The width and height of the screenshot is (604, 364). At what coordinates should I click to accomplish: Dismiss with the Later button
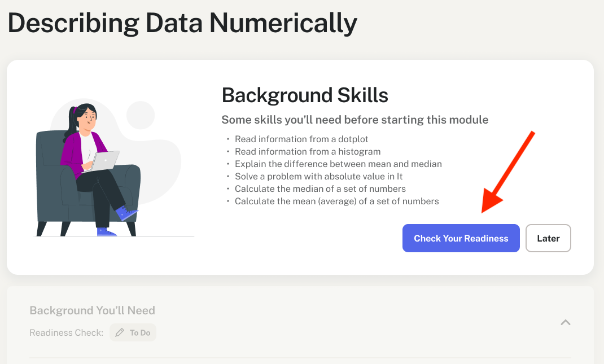pos(548,238)
